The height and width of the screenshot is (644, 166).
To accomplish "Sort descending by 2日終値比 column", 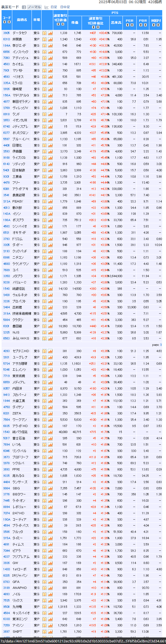I will click(97, 27).
